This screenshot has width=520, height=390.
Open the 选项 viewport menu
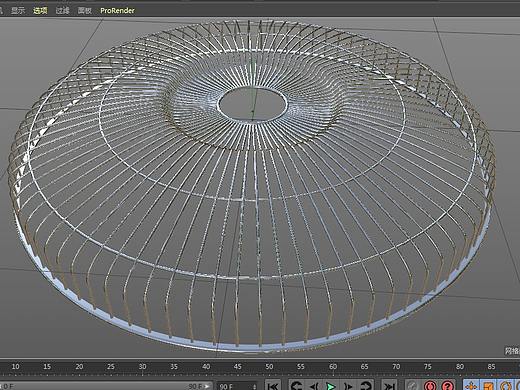(x=40, y=10)
